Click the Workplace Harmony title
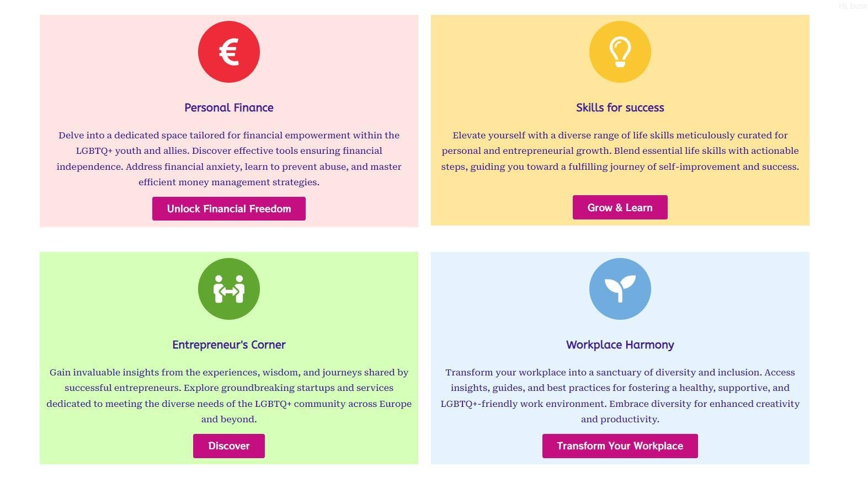Image resolution: width=868 pixels, height=494 pixels. tap(620, 345)
